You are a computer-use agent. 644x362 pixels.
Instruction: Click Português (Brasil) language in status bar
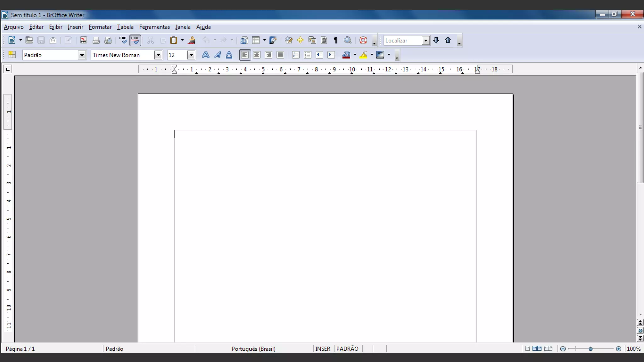click(x=253, y=349)
